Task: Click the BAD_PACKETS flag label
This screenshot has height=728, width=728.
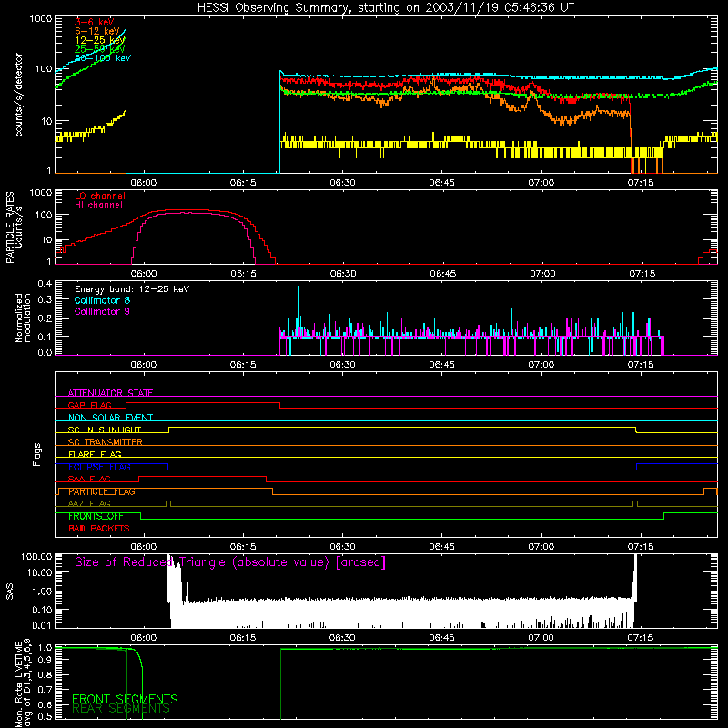Action: coord(99,528)
